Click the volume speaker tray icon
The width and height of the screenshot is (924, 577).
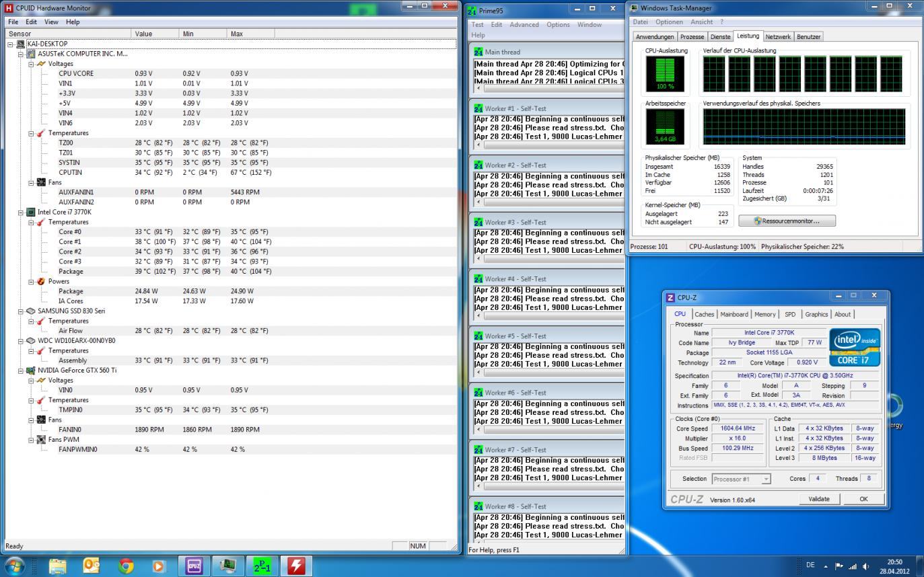click(865, 566)
